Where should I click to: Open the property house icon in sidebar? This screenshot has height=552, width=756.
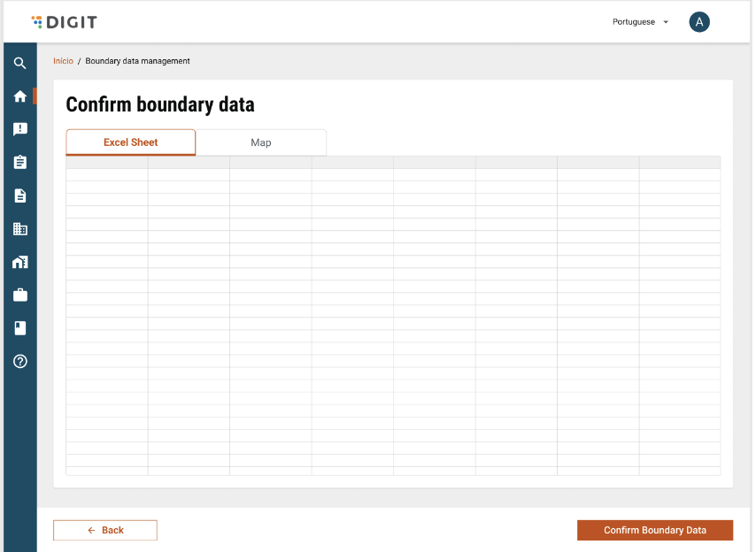pos(19,262)
